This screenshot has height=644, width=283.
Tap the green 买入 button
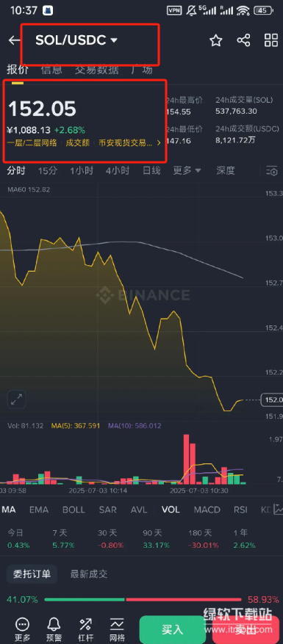pos(172,629)
